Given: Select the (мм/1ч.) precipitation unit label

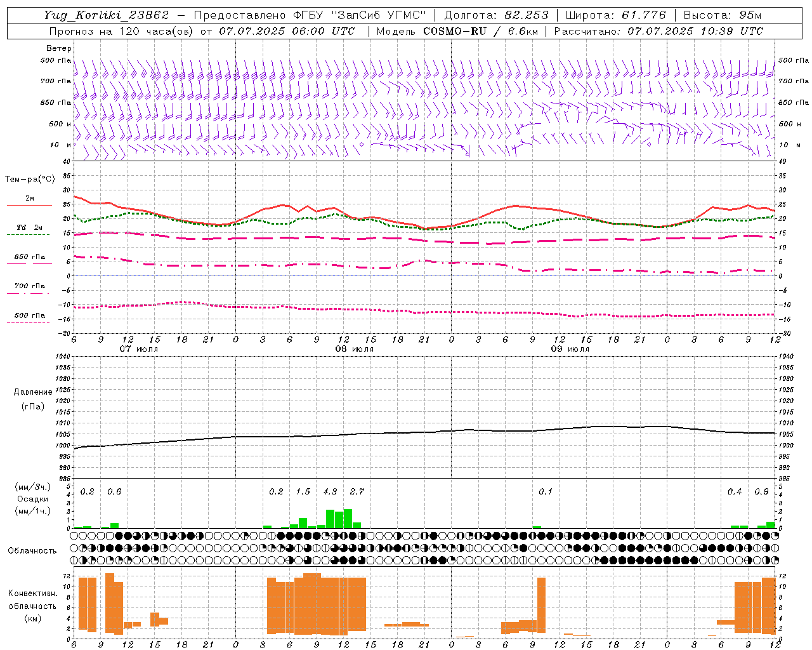Looking at the screenshot, I should click(x=32, y=511).
